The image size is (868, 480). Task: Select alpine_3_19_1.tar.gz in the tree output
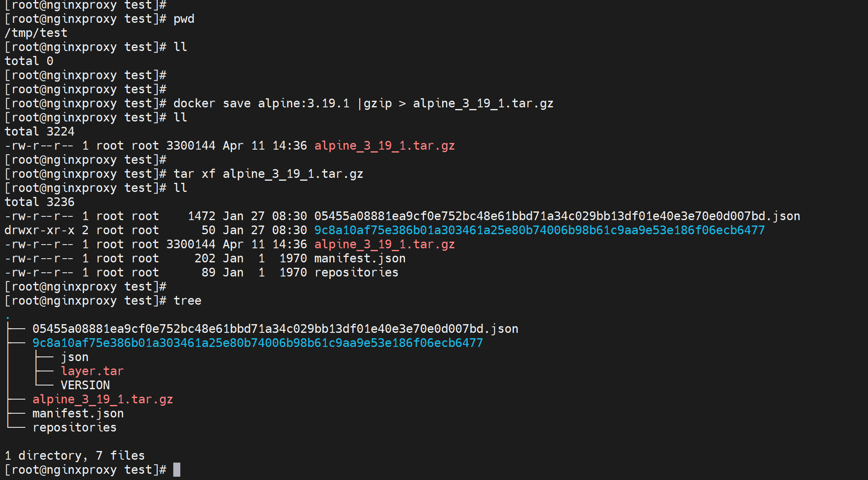(x=102, y=400)
